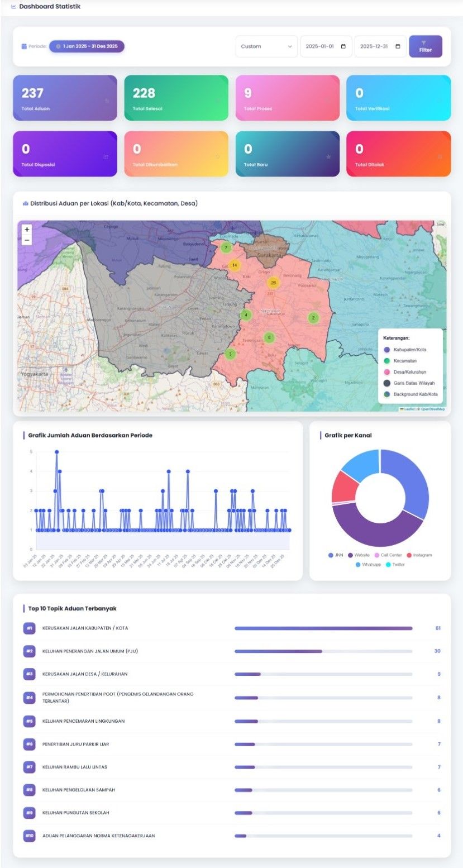Open the Custom period dropdown
This screenshot has width=463, height=868.
(x=266, y=46)
